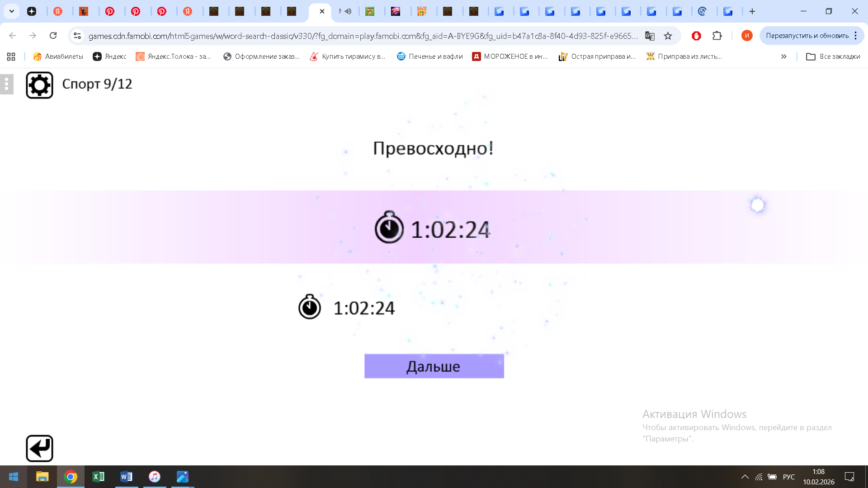This screenshot has width=868, height=488.
Task: Expand hidden bookmarks with double-arrow chevron
Action: [x=783, y=56]
